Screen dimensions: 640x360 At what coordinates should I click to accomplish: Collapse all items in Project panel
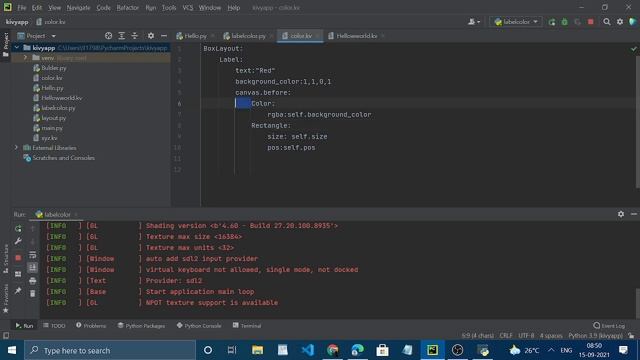click(135, 36)
